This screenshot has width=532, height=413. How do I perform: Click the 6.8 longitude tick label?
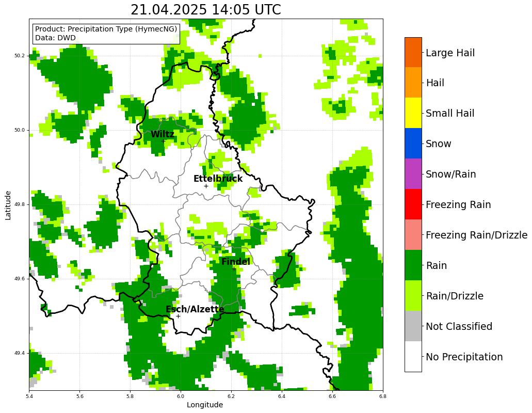383,396
